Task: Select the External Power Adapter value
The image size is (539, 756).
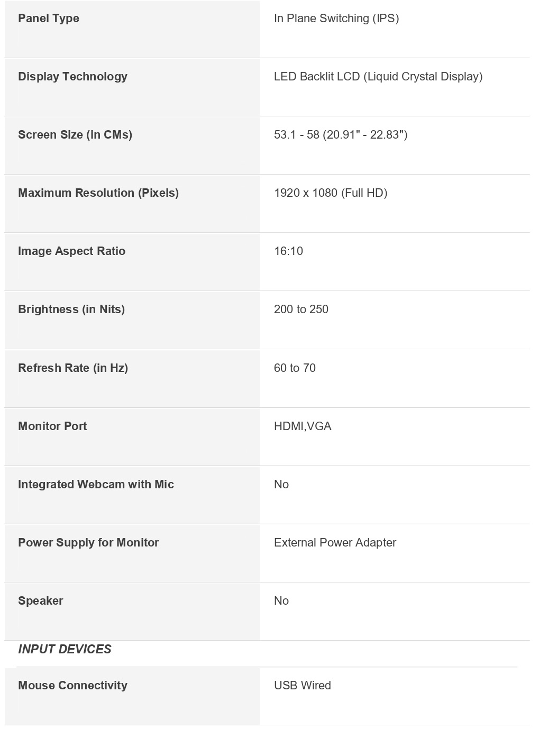Action: (335, 543)
